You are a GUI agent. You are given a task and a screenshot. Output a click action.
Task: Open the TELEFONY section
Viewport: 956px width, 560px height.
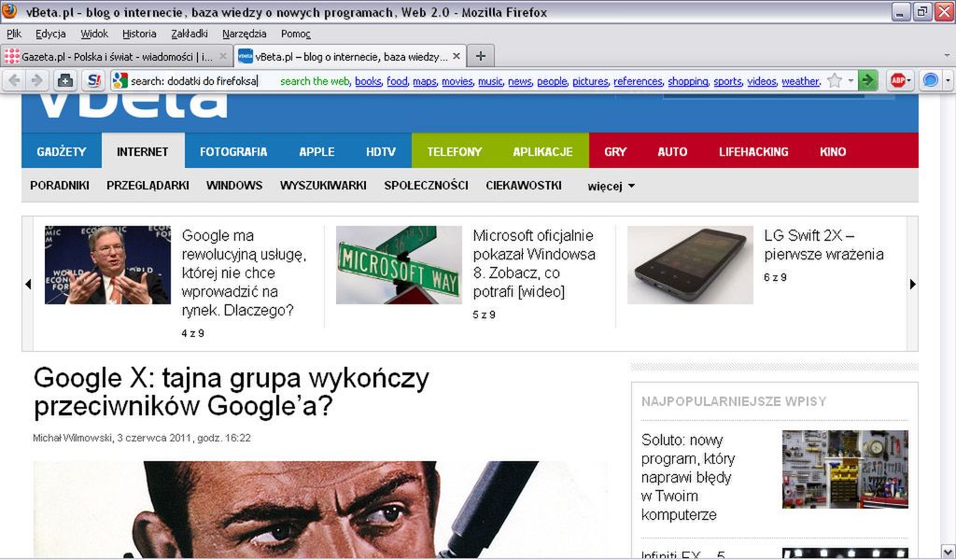click(x=455, y=151)
